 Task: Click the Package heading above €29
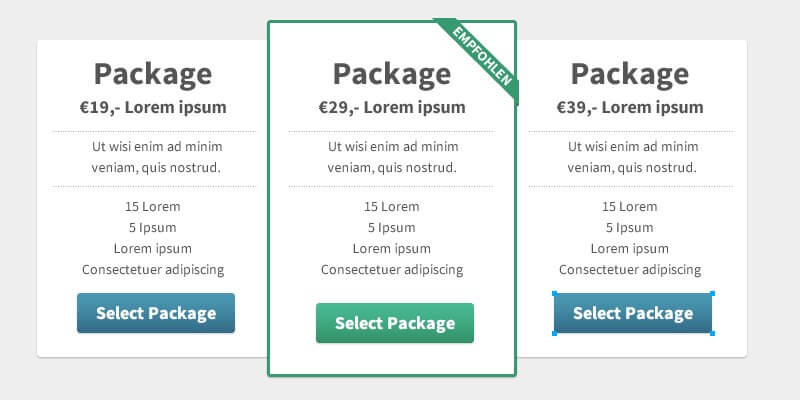(392, 74)
